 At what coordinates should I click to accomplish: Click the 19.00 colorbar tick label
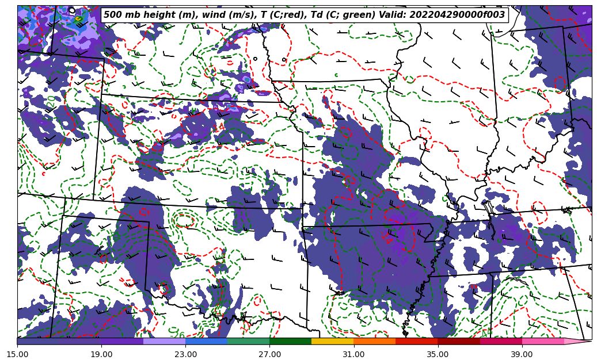(x=101, y=354)
